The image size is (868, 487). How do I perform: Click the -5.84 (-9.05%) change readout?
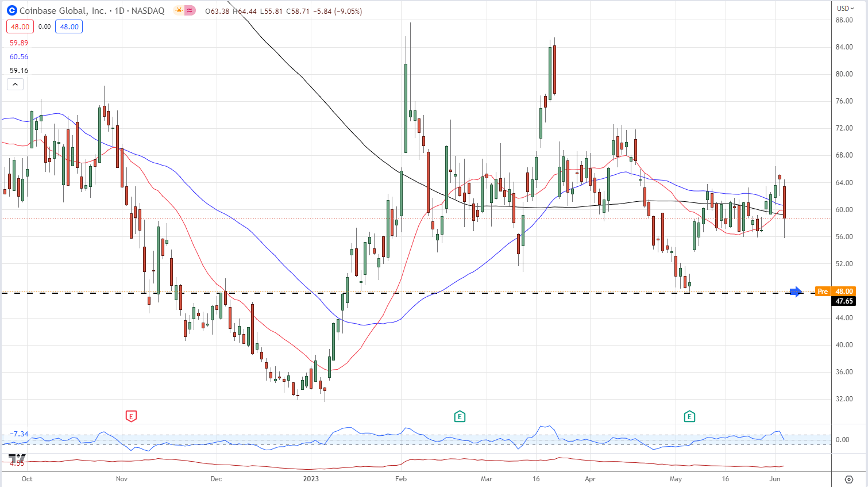pyautogui.click(x=337, y=11)
